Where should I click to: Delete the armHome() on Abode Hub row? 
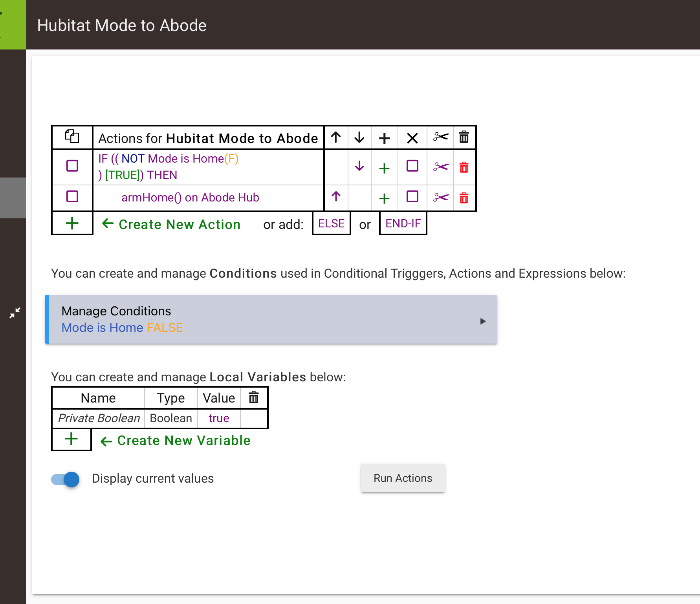click(464, 198)
